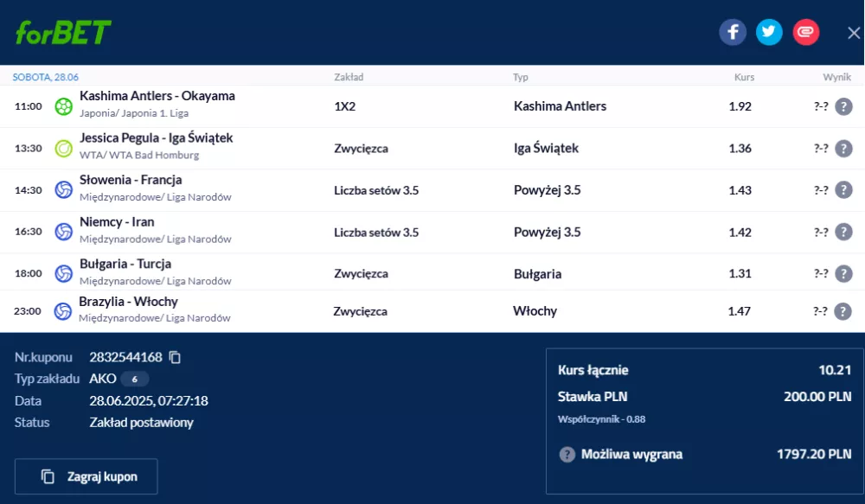Image resolution: width=865 pixels, height=504 pixels.
Task: Click tennis ball icon for Pegula - Świątek
Action: pos(63,149)
